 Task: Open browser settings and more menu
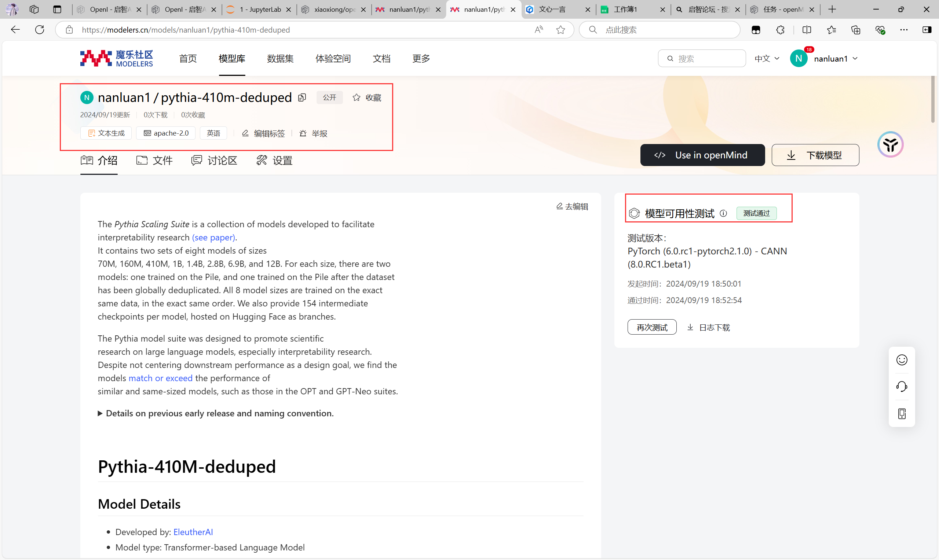tap(904, 30)
